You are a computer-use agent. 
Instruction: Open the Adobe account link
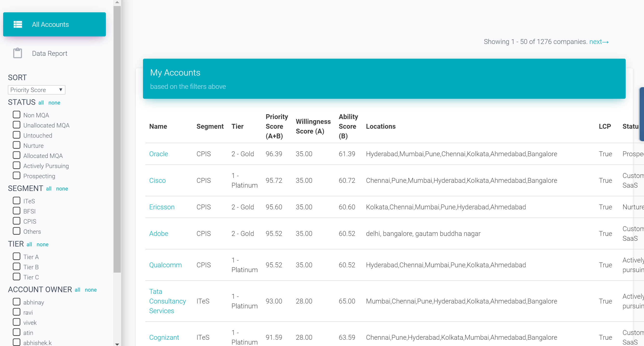coord(158,233)
